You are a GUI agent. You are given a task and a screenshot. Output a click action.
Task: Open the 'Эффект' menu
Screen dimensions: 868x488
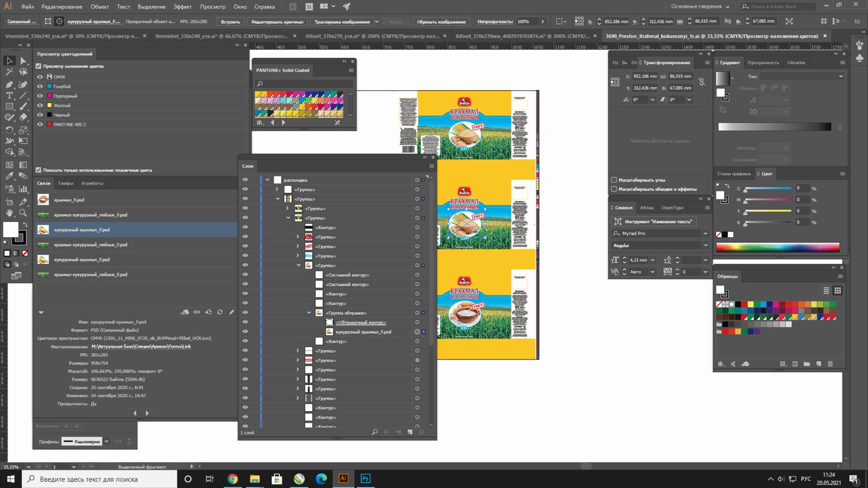tap(183, 7)
